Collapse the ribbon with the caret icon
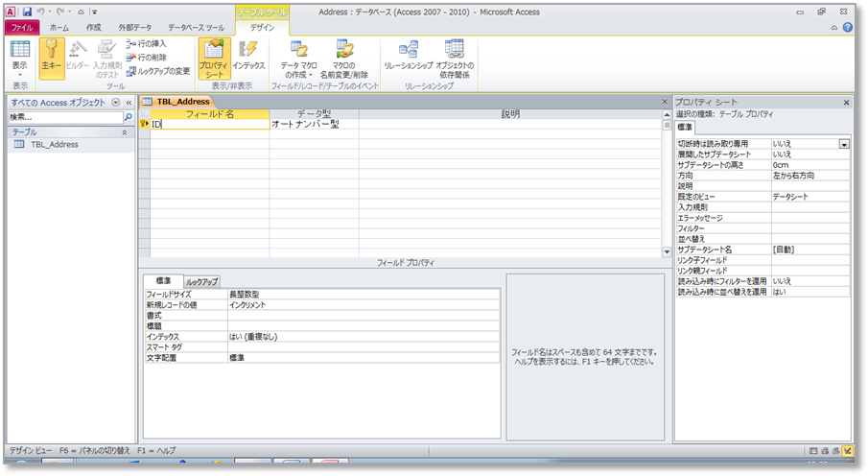The height and width of the screenshot is (476, 868). coord(834,27)
